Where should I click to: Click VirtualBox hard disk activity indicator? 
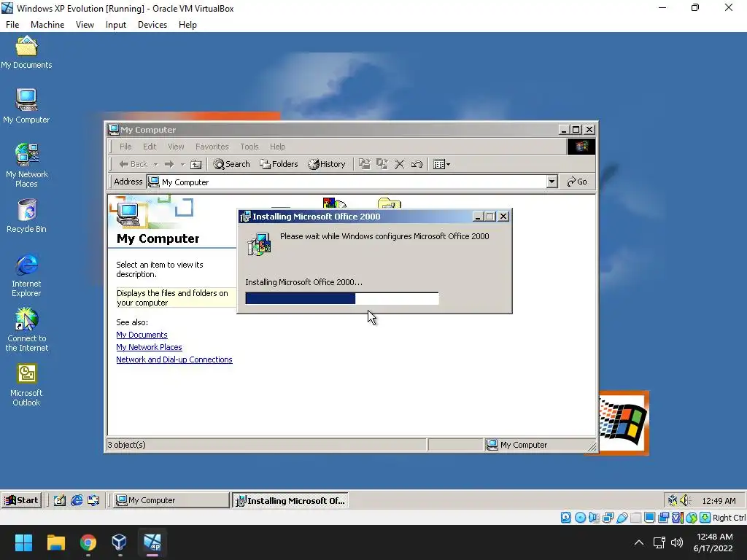(x=566, y=517)
